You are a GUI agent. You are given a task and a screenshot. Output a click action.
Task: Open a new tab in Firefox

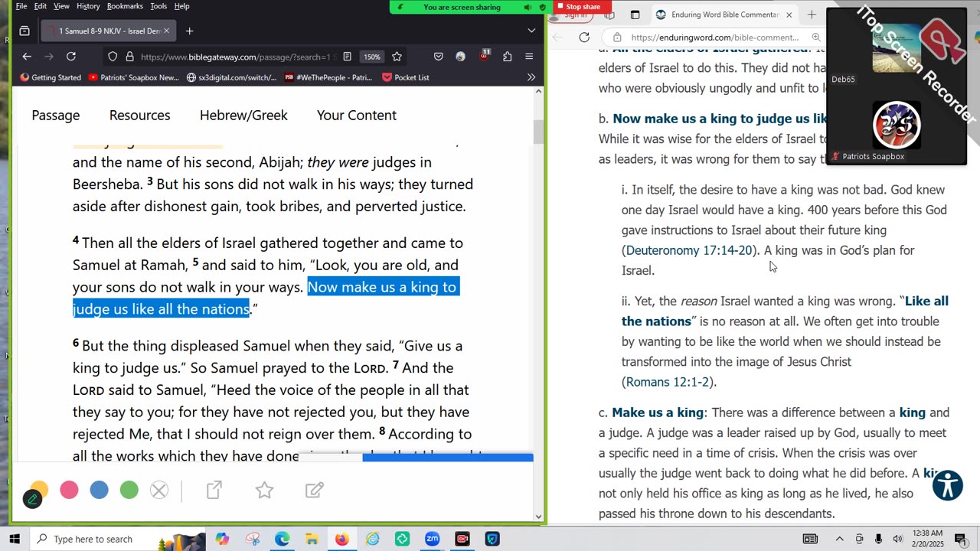click(x=189, y=31)
